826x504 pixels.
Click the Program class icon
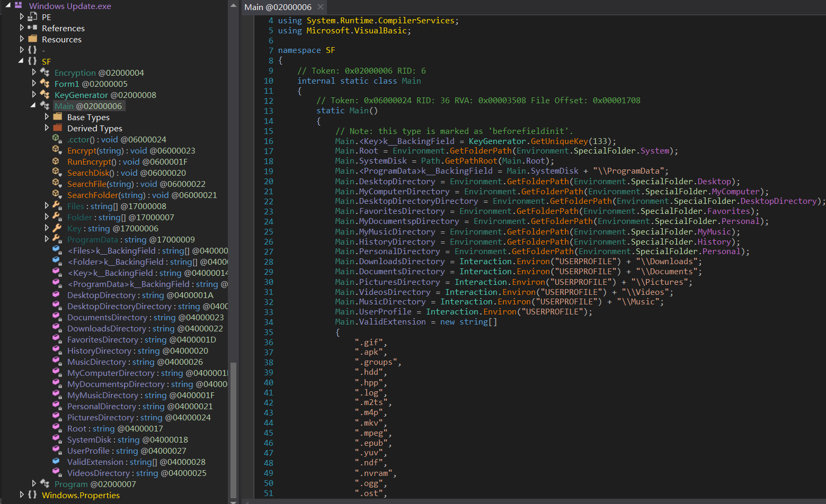(45, 483)
